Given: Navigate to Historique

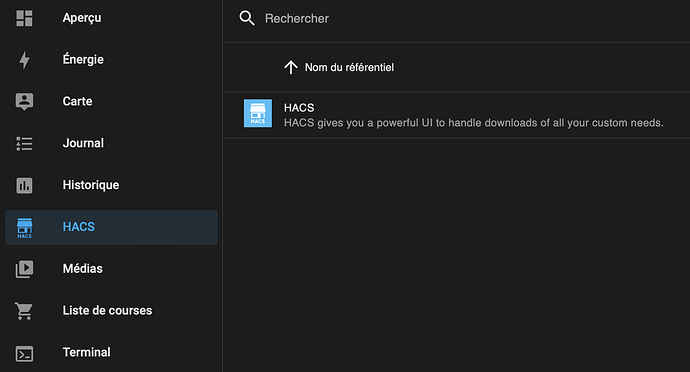Looking at the screenshot, I should pyautogui.click(x=91, y=185).
